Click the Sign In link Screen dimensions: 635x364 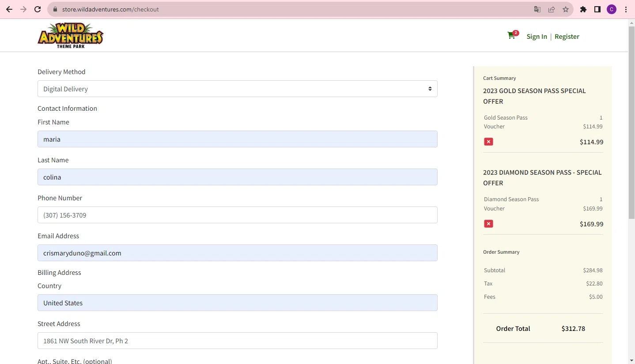click(x=537, y=37)
